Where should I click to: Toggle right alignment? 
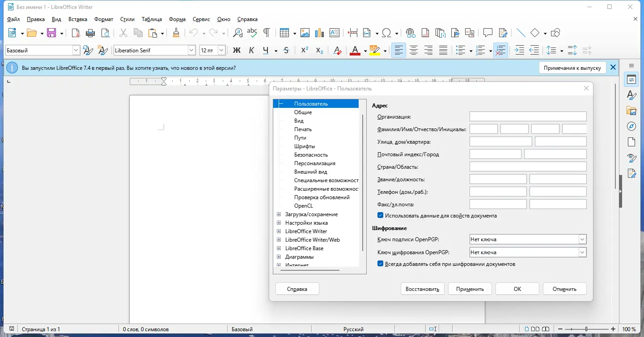[428, 50]
